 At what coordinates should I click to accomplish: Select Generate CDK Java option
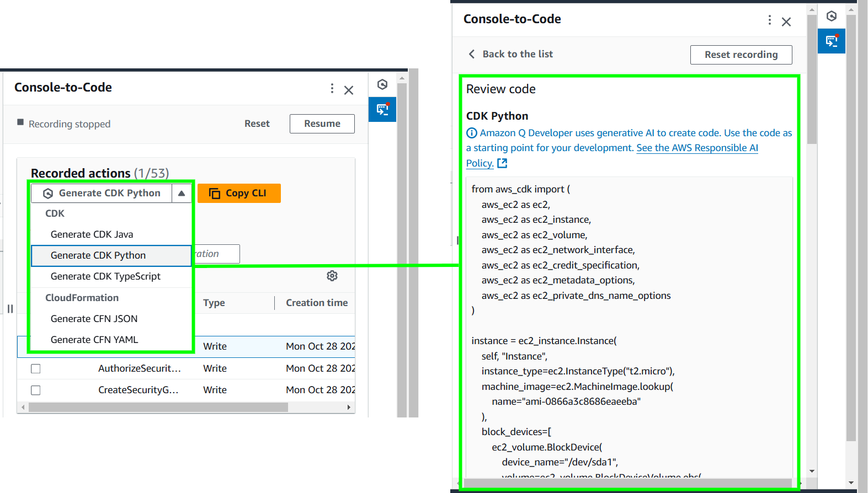(111, 234)
